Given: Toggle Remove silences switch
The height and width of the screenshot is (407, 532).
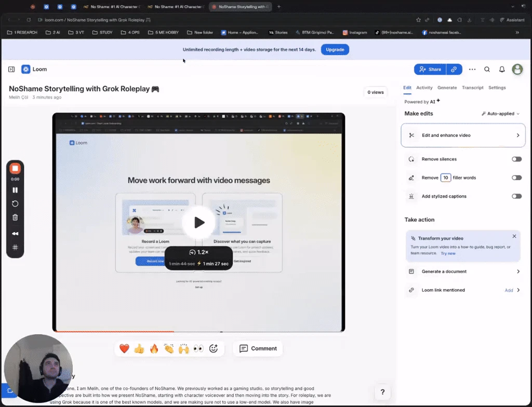Looking at the screenshot, I should (516, 159).
